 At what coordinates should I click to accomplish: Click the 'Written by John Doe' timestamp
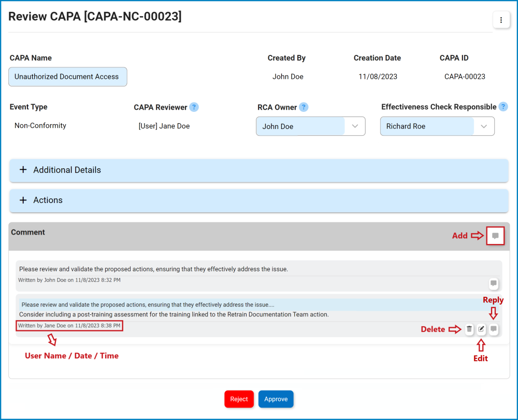pyautogui.click(x=69, y=280)
